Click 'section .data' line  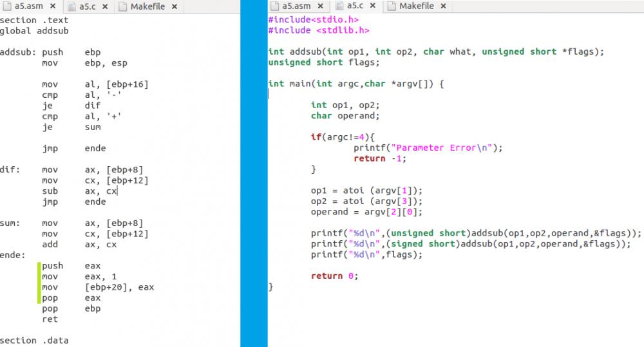pyautogui.click(x=34, y=341)
